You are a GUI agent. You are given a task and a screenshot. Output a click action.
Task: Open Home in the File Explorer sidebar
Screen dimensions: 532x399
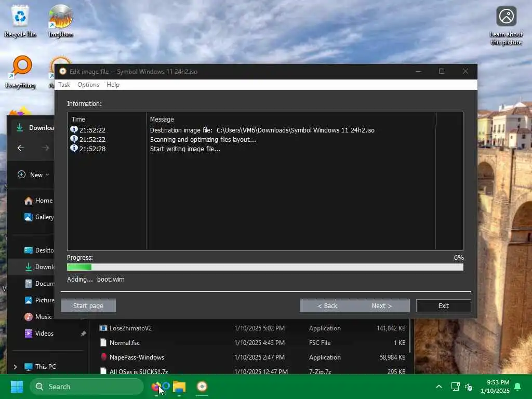[38, 201]
